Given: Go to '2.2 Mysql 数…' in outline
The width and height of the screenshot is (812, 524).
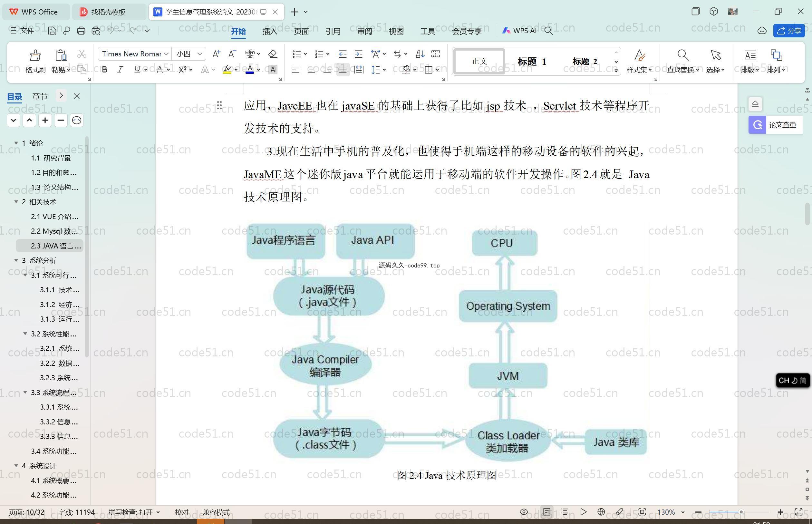Looking at the screenshot, I should 54,231.
